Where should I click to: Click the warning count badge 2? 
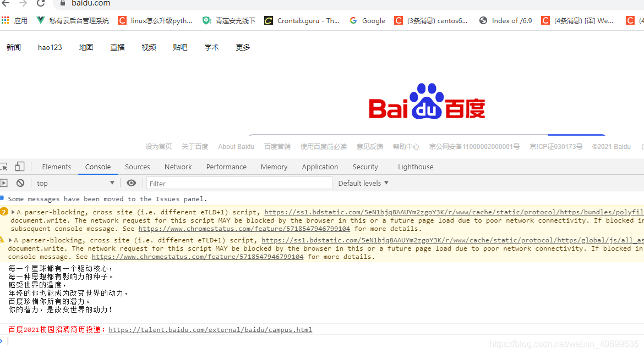pos(4,212)
